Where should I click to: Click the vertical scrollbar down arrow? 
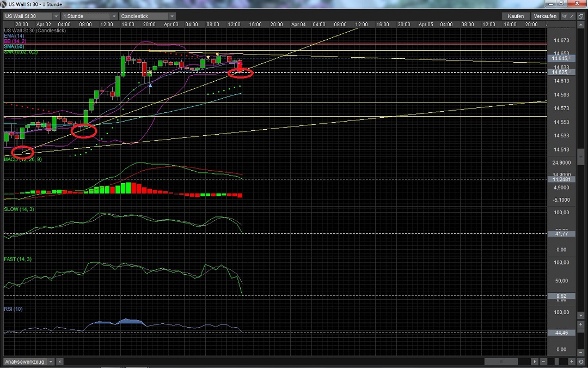(x=581, y=316)
